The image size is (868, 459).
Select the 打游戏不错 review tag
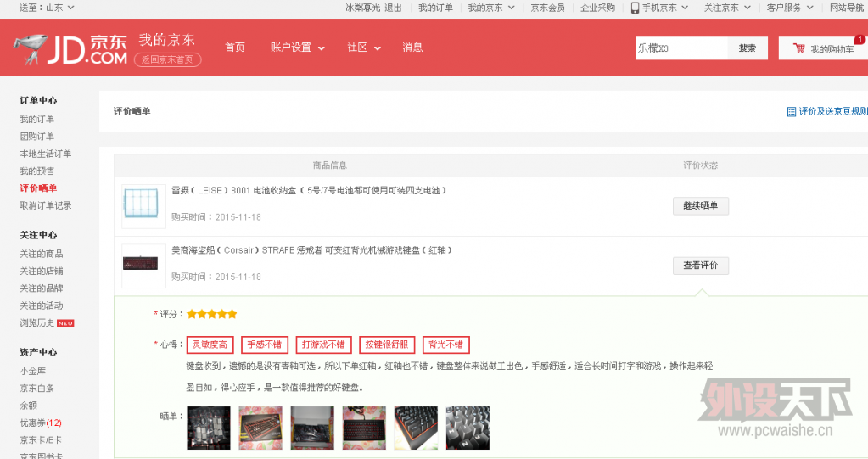pyautogui.click(x=323, y=344)
